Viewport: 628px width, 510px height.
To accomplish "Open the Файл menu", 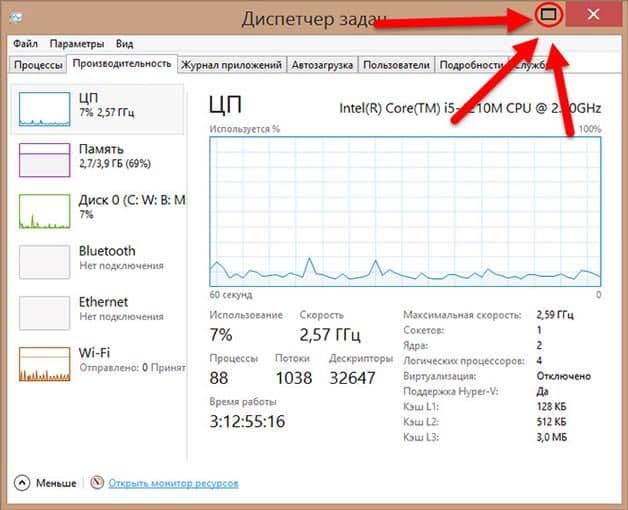I will 26,44.
